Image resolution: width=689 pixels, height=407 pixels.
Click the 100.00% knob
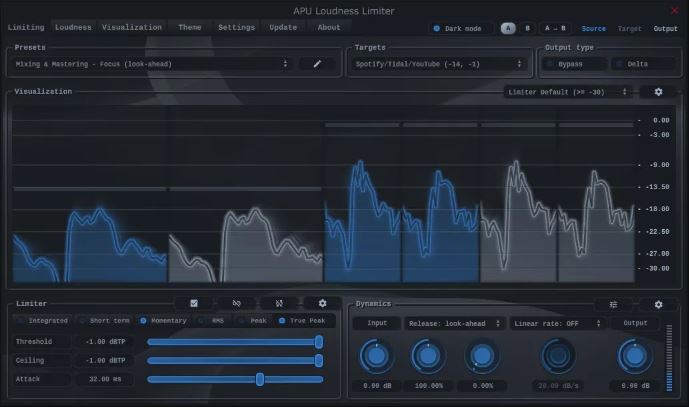pos(428,356)
